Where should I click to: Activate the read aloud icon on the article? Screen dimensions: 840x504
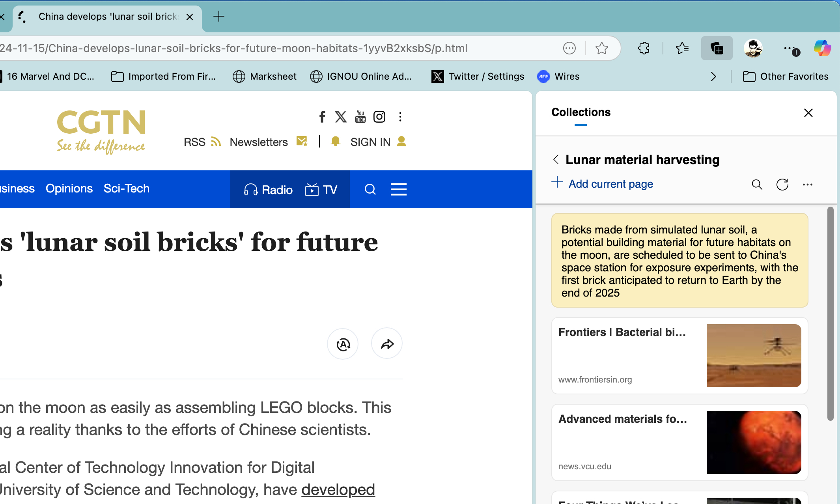(343, 343)
